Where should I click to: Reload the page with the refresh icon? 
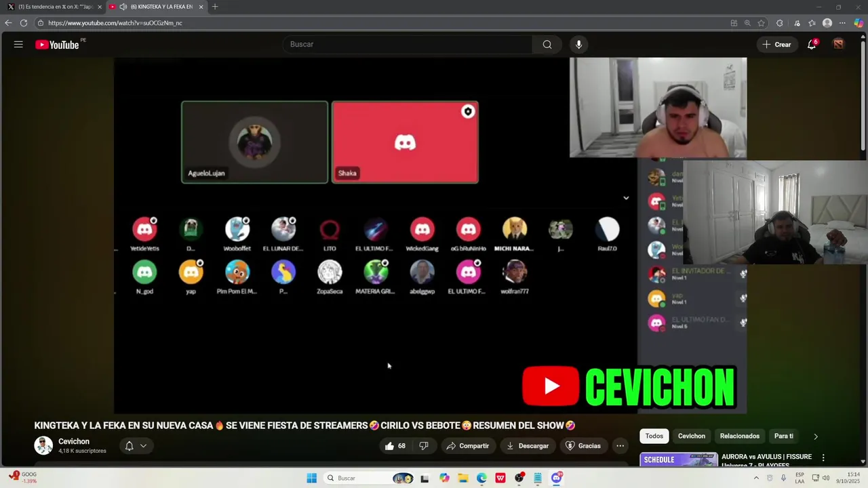pyautogui.click(x=24, y=22)
